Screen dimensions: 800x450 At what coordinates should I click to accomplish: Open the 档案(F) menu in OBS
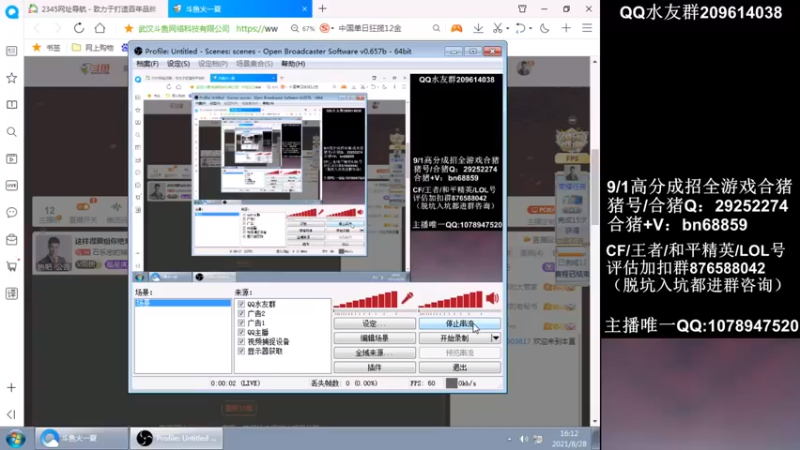(147, 64)
